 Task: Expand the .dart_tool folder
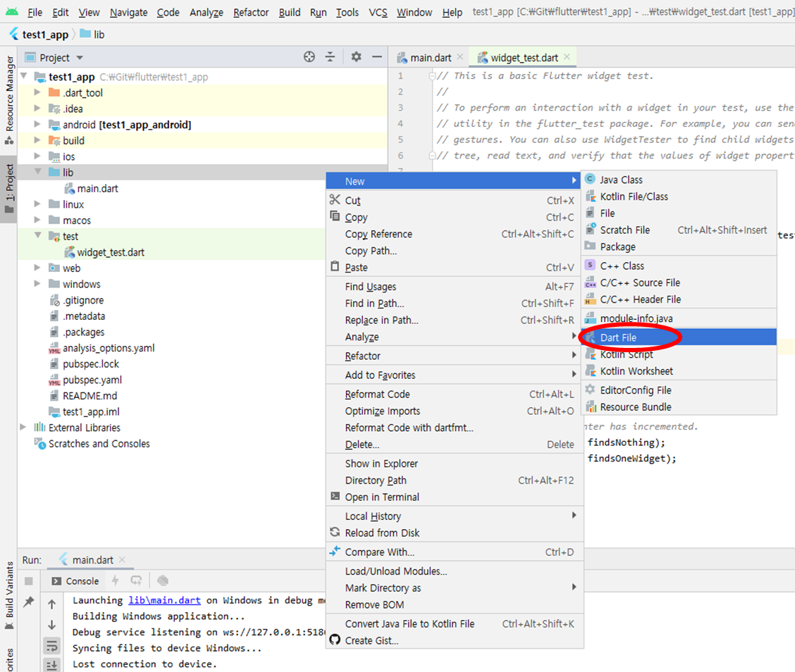tap(37, 92)
